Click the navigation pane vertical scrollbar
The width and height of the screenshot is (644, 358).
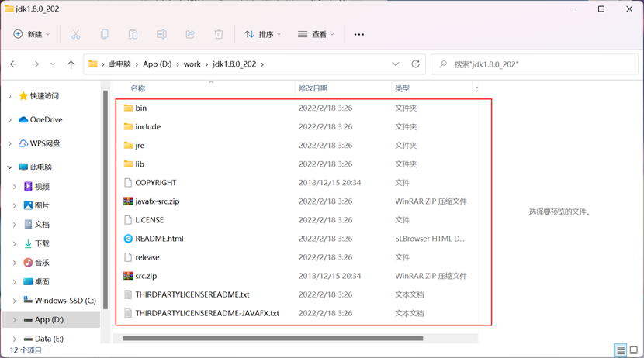click(106, 200)
